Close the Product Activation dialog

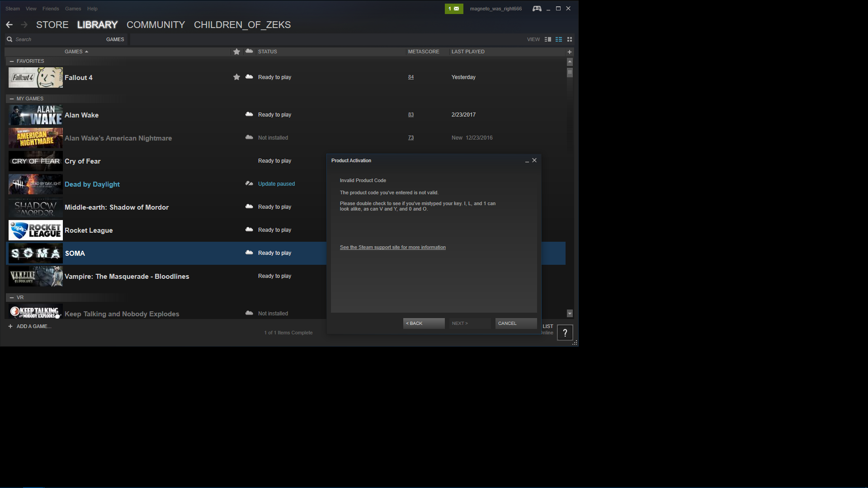pyautogui.click(x=534, y=160)
